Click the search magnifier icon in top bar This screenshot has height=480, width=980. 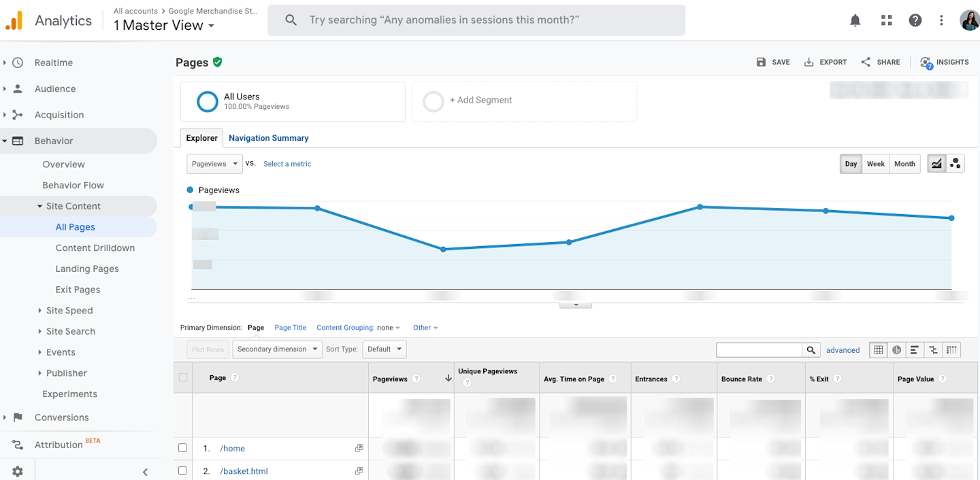pyautogui.click(x=291, y=20)
